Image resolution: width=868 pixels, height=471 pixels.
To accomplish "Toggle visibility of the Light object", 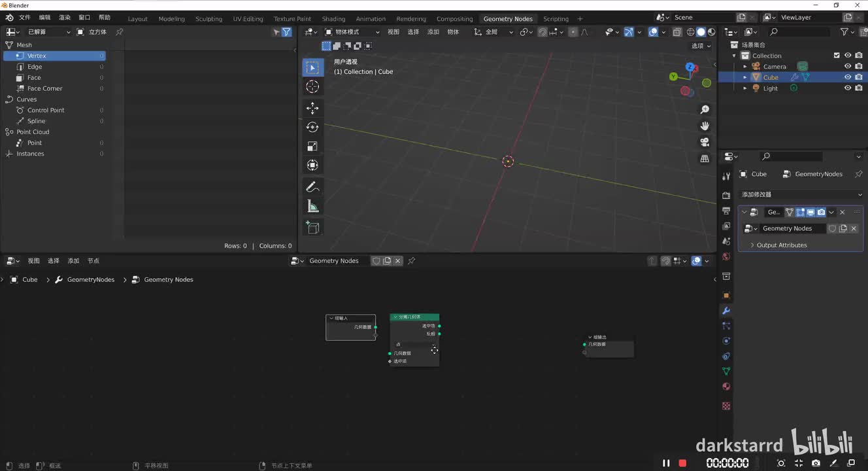I will 848,88.
